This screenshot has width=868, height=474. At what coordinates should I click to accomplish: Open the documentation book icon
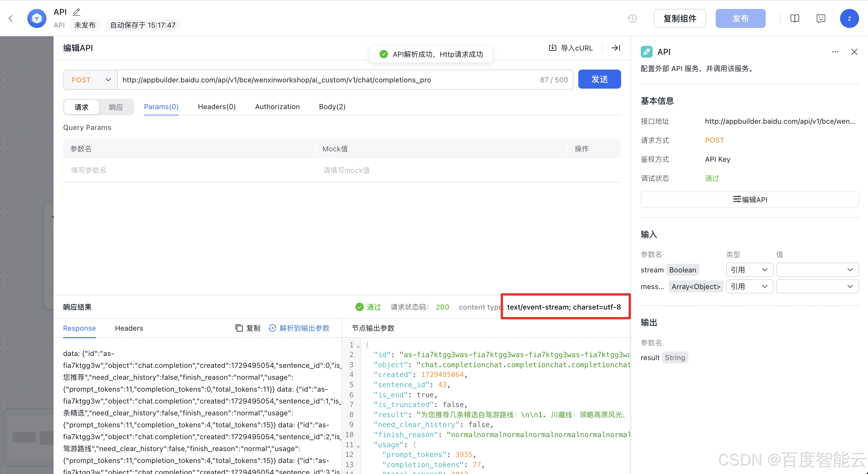[795, 18]
